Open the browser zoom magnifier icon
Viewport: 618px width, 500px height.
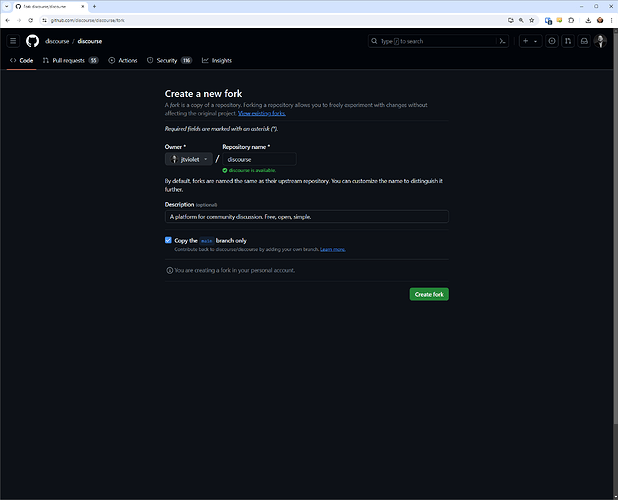tap(521, 20)
